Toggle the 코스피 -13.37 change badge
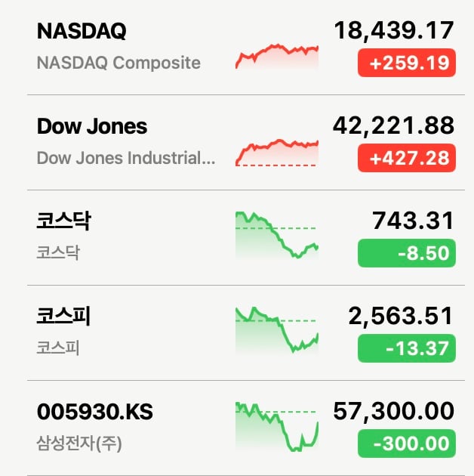Viewport: 474px width, 476px height. coord(407,348)
